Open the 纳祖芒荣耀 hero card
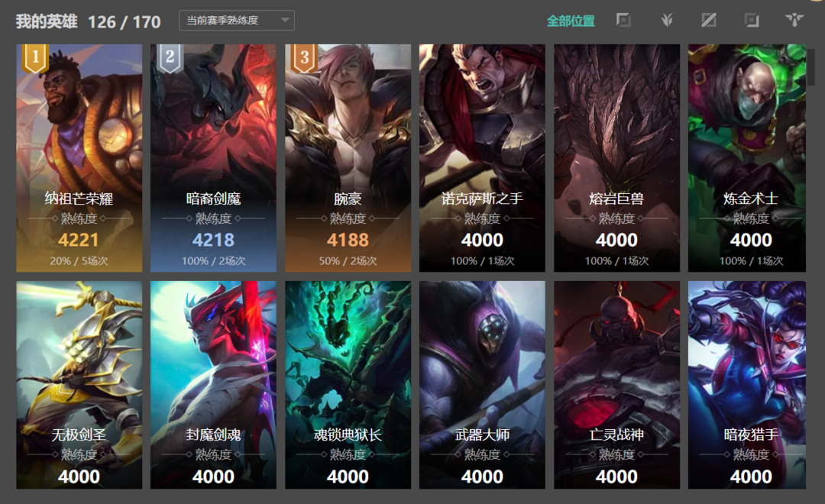Screen dimensions: 825x504 [79, 158]
